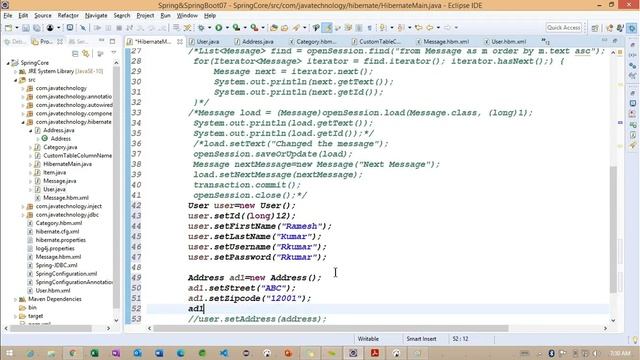
Task: Click the Resume debug toolbar icon
Action: [97, 28]
